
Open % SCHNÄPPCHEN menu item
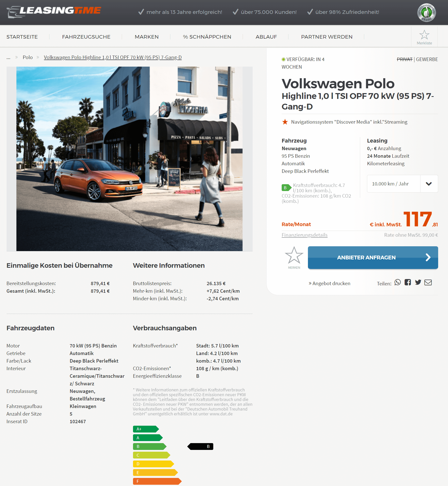[207, 37]
